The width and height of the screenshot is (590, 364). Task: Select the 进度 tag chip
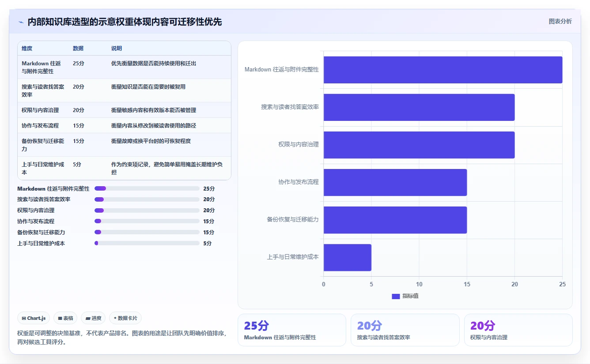pyautogui.click(x=93, y=318)
